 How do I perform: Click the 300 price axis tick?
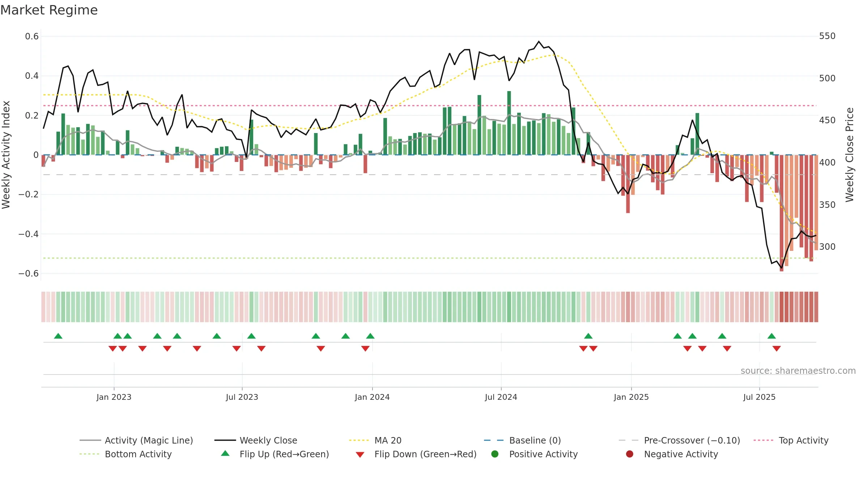click(x=827, y=247)
